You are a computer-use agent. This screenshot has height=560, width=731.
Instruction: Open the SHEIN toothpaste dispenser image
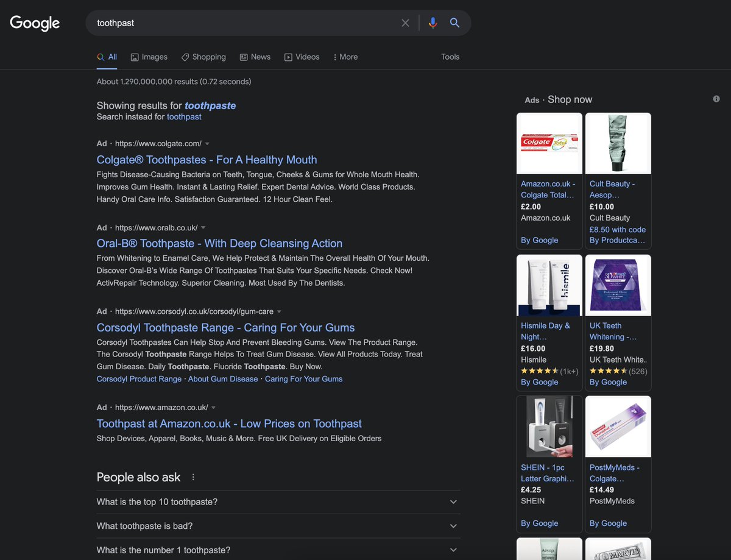pyautogui.click(x=549, y=427)
